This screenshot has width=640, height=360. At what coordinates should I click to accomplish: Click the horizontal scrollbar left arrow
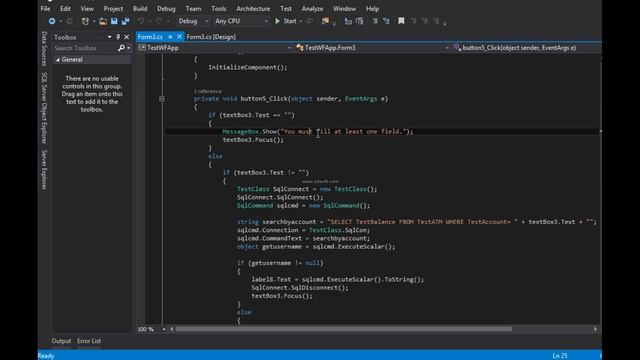172,329
